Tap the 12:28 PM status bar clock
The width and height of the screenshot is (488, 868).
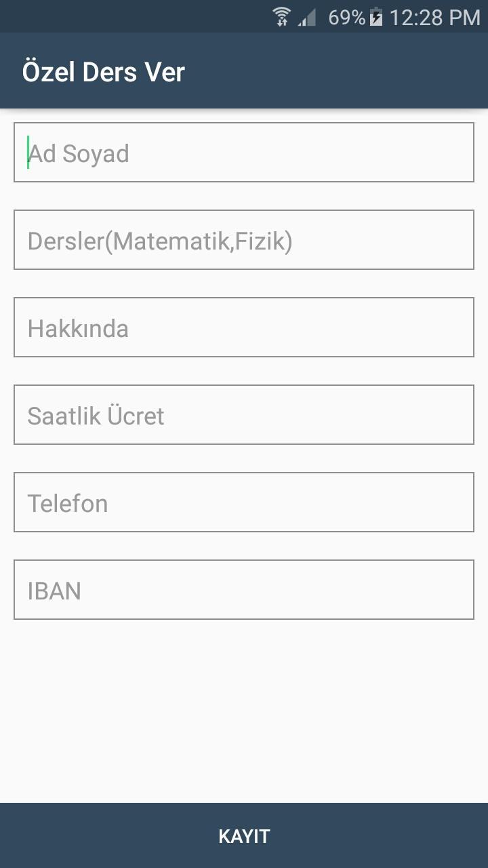[434, 17]
